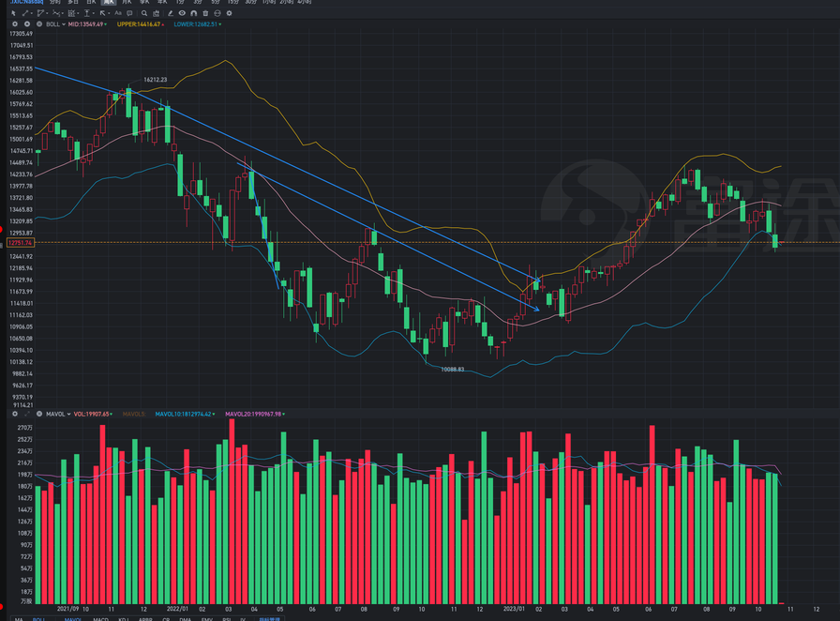
Task: Click the BOLL panel round target icon
Action: (27, 24)
